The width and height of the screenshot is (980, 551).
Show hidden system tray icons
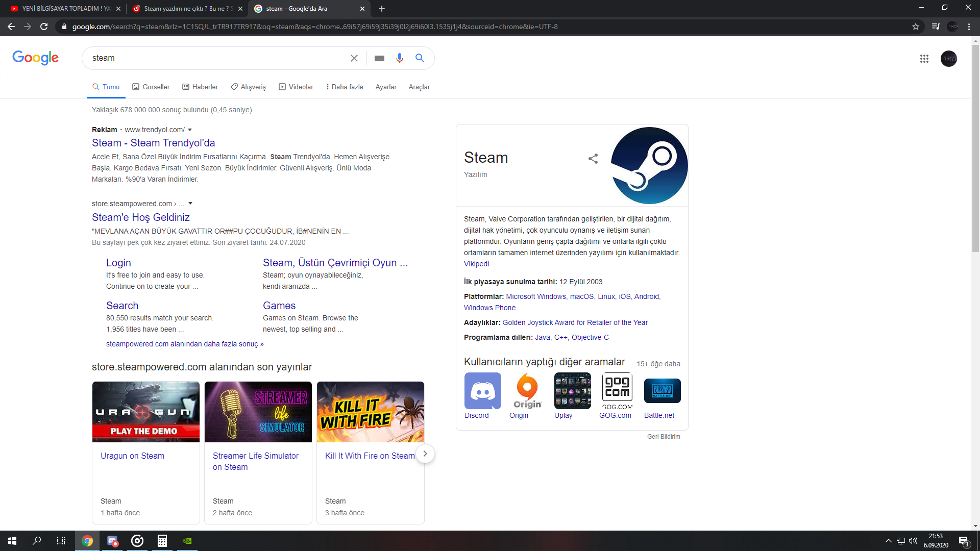point(889,541)
